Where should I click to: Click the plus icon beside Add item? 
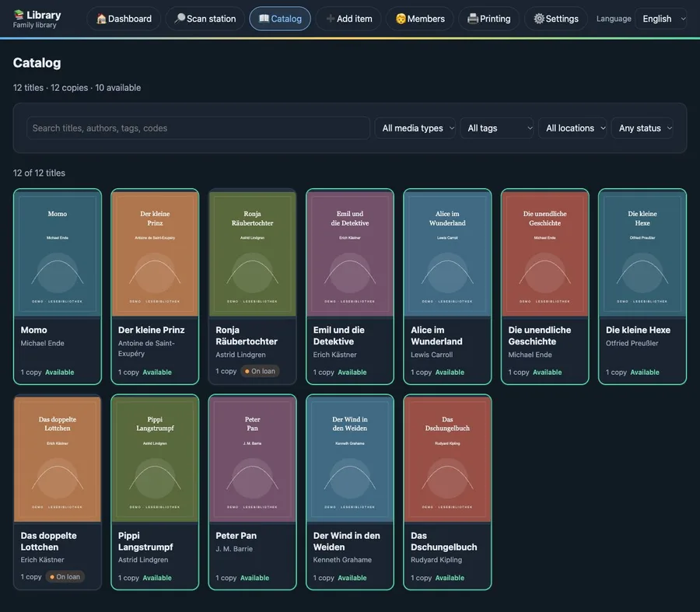[x=331, y=19]
